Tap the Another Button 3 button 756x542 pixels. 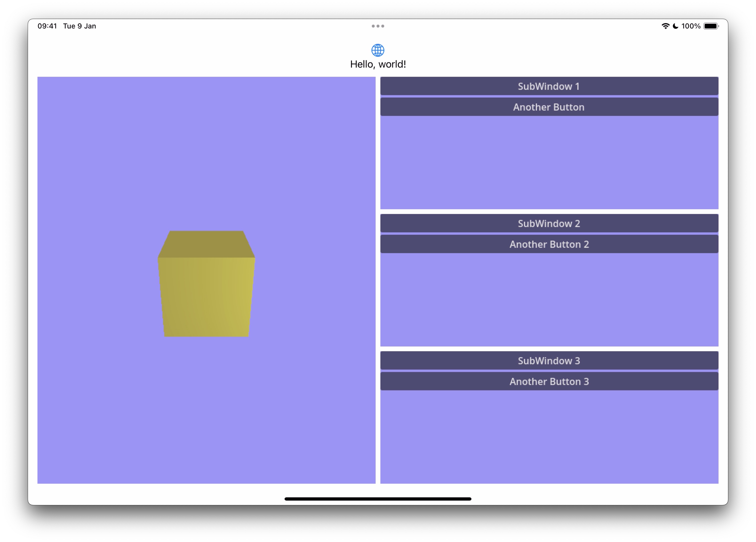point(549,381)
